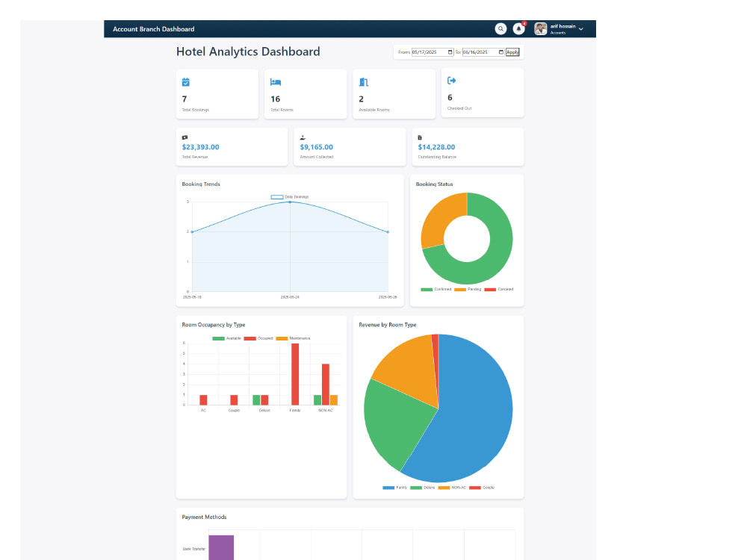The image size is (747, 560).
Task: Toggle NON-AC legend in Revenue chart
Action: pos(452,488)
